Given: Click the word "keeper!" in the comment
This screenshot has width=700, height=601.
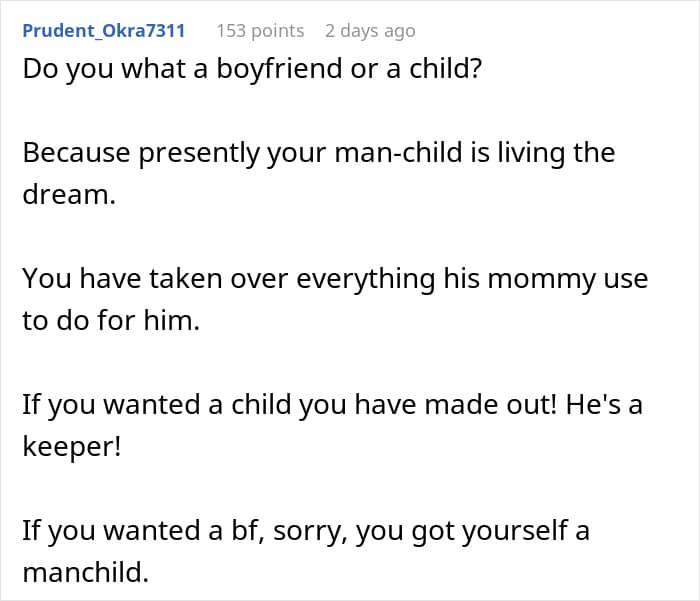Looking at the screenshot, I should click(72, 447).
